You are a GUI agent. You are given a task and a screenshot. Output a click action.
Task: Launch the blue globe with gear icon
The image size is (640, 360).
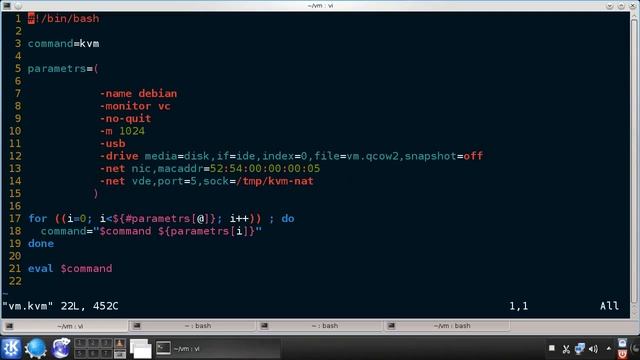point(36,348)
